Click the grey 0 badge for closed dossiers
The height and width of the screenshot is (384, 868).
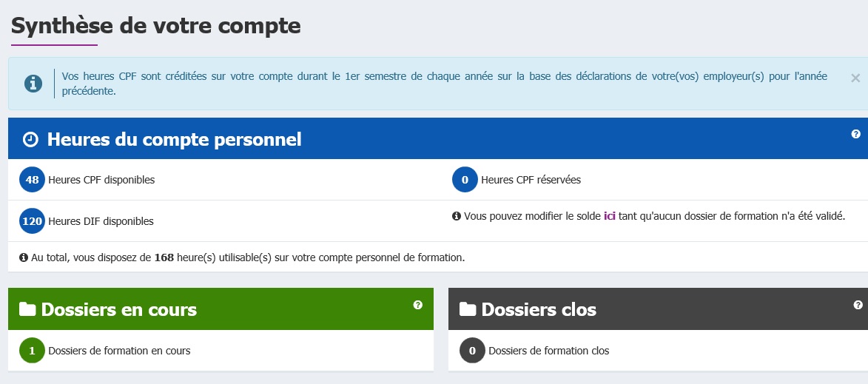[x=472, y=350]
